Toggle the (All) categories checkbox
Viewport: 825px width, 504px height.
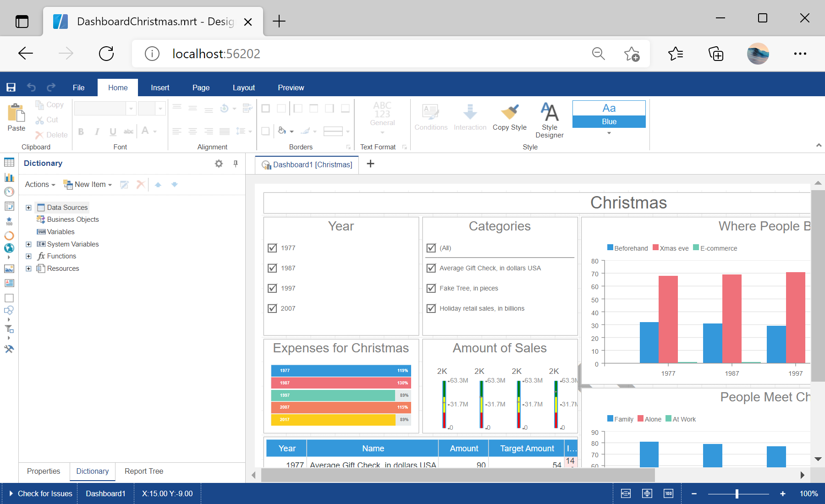[x=431, y=248]
